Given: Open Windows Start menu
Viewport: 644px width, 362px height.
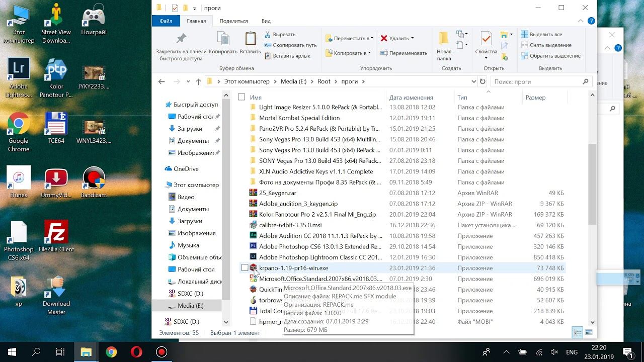Looking at the screenshot, I should 12,352.
